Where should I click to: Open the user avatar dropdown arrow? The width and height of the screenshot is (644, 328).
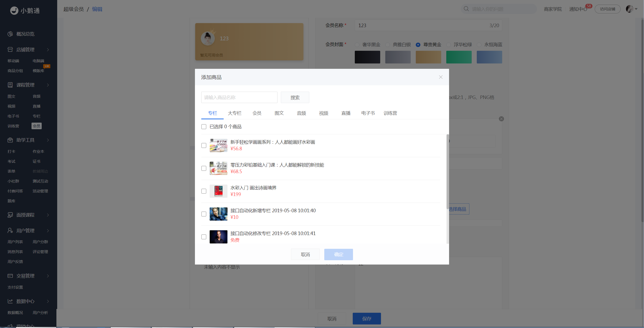[x=636, y=9]
